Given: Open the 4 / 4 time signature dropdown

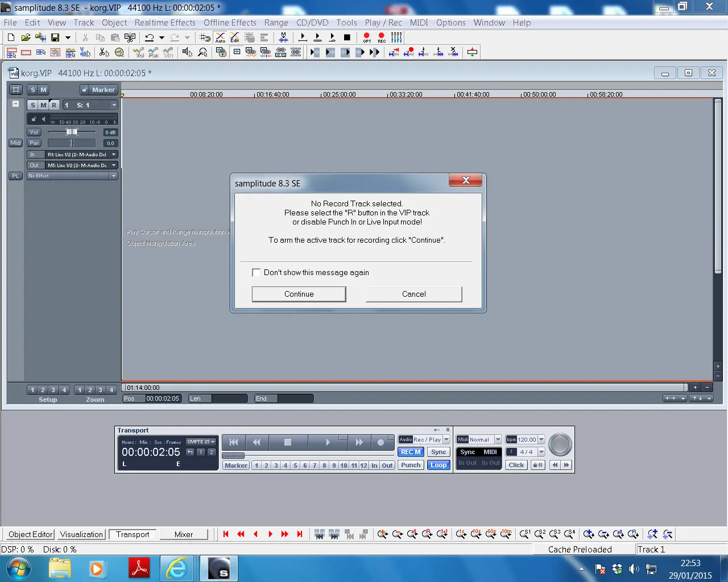Looking at the screenshot, I should (541, 452).
